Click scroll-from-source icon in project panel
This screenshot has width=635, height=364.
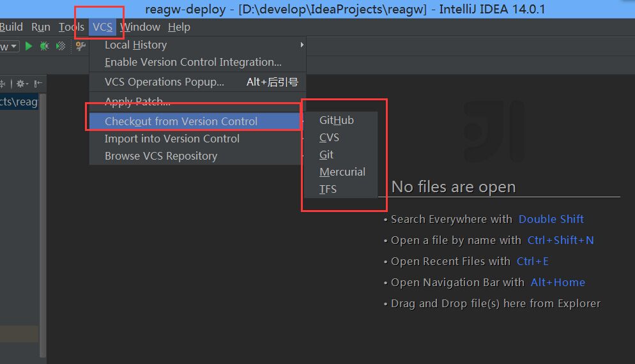tap(3, 84)
